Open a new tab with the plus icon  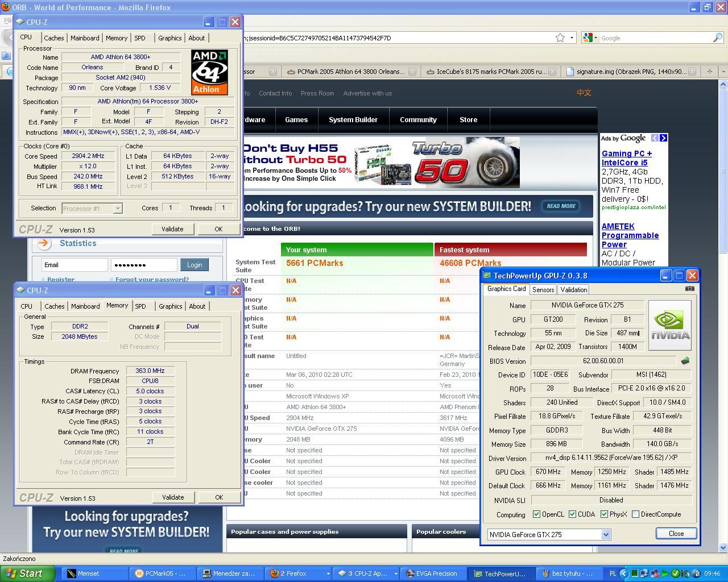click(709, 72)
